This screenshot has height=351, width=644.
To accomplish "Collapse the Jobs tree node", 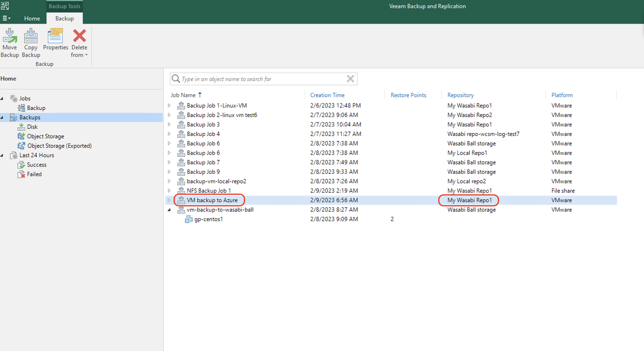I will click(x=2, y=98).
